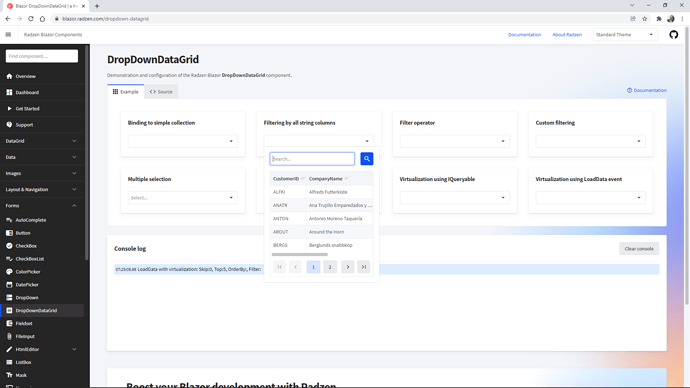Click the DatePicker component icon
The height and width of the screenshot is (388, 690).
[x=9, y=285]
